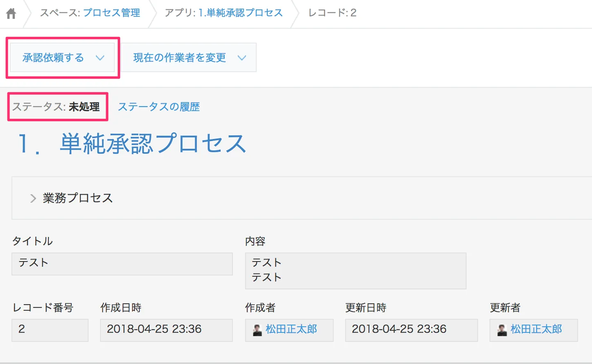The height and width of the screenshot is (364, 592).
Task: Click the 業務プロセス section label
Action: pos(77,198)
